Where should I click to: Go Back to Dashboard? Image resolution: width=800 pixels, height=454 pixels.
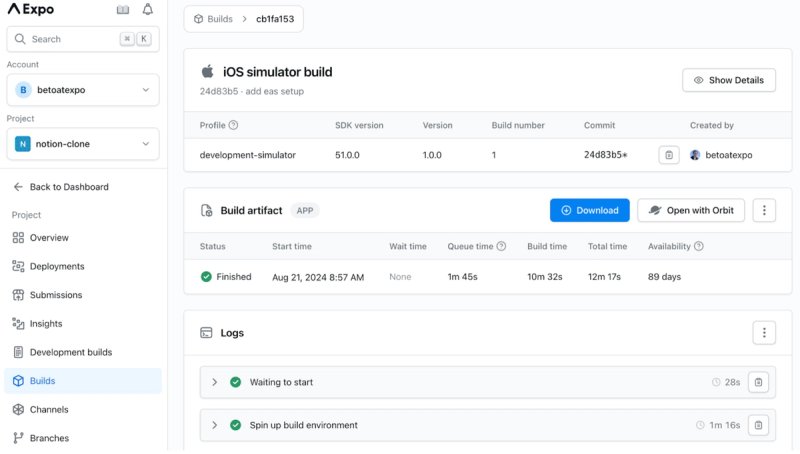[61, 187]
